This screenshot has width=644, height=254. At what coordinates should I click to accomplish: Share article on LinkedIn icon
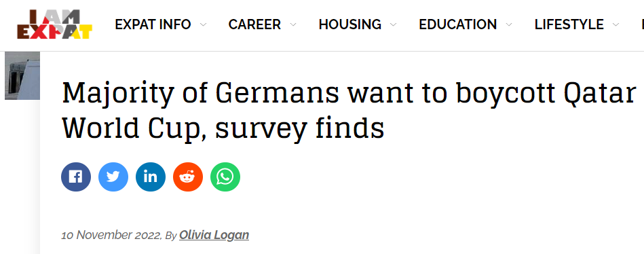click(151, 177)
